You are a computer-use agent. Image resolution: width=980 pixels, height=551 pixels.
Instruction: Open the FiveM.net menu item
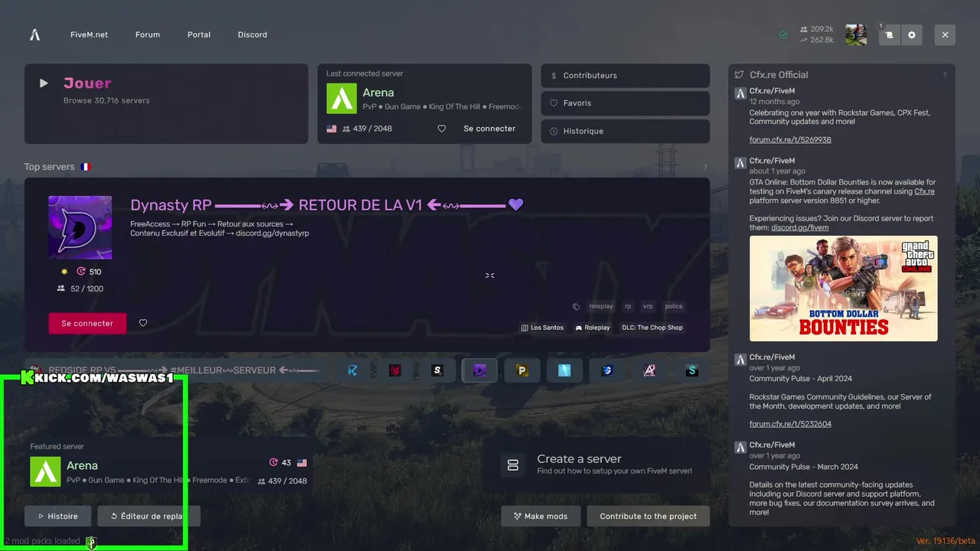point(89,34)
